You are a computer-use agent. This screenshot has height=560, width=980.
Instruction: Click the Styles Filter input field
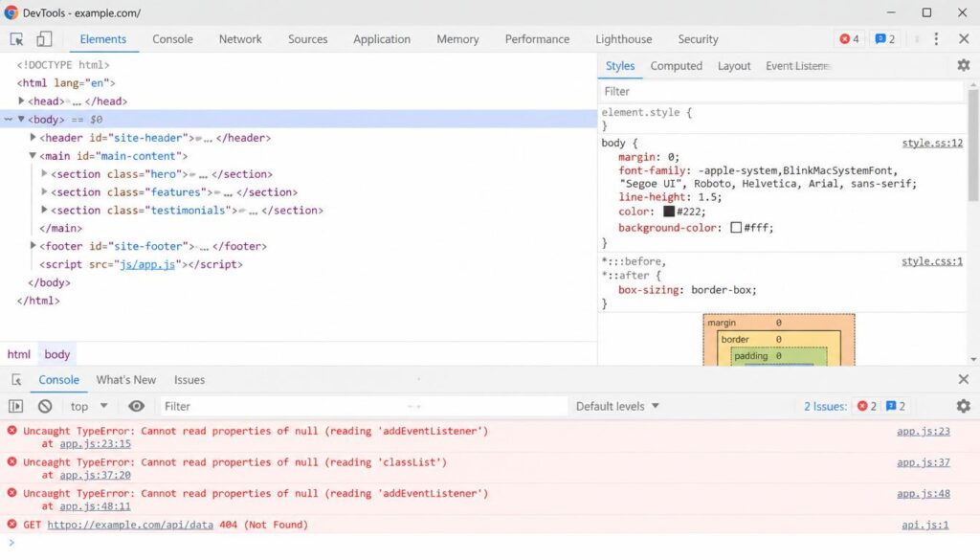(x=781, y=91)
